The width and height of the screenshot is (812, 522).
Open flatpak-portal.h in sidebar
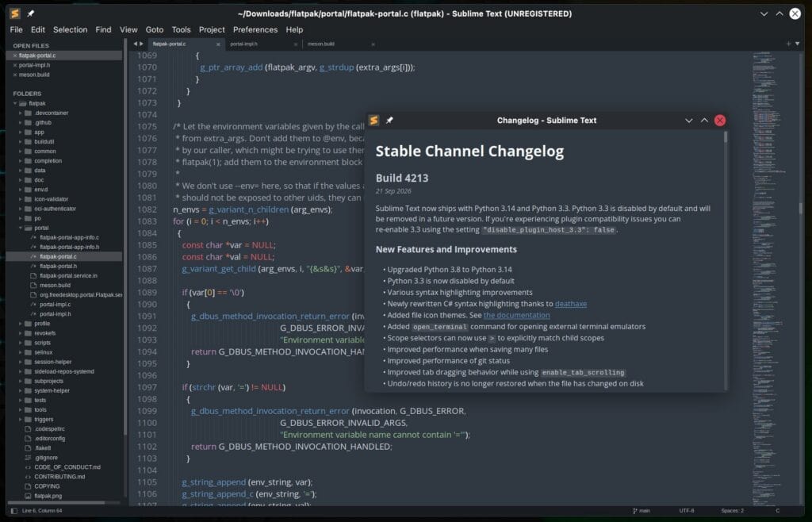(58, 267)
